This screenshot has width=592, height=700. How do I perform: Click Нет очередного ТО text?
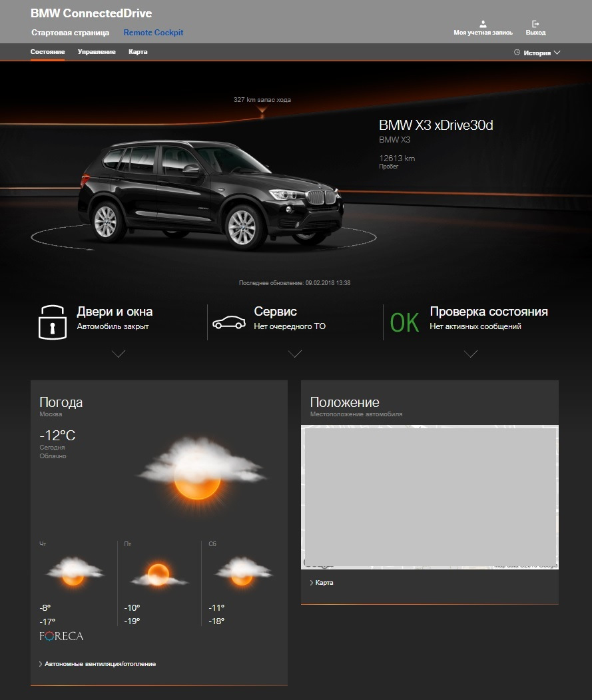[x=290, y=326]
